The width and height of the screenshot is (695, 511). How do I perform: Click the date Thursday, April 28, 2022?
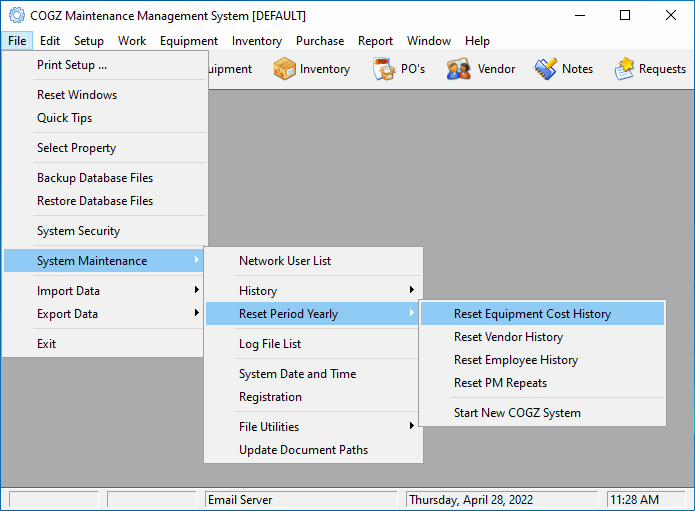[502, 499]
